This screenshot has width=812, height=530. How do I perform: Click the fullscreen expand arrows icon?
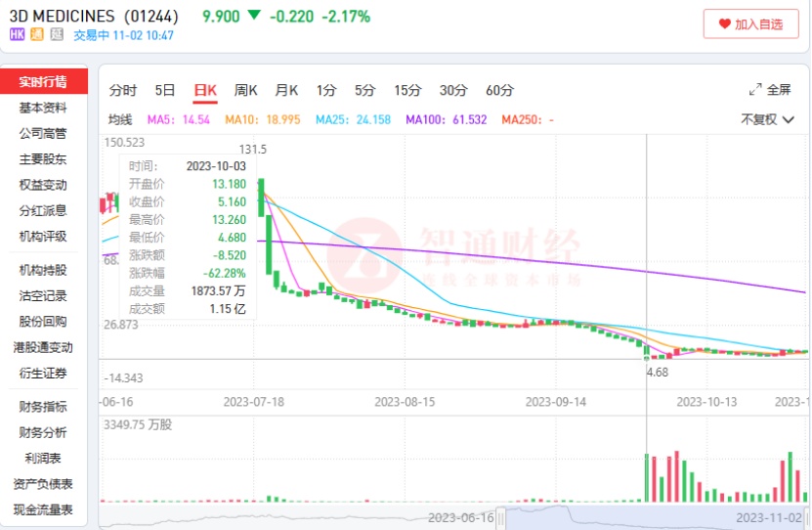[755, 90]
